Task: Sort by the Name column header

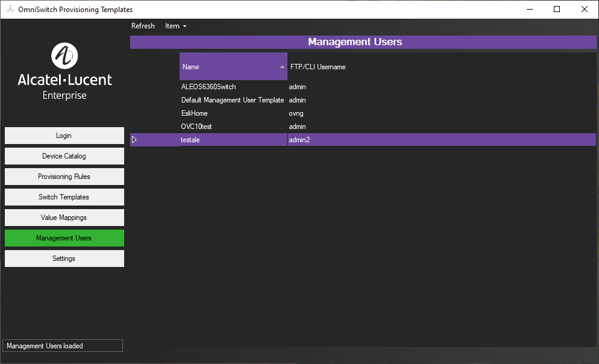Action: coord(233,66)
